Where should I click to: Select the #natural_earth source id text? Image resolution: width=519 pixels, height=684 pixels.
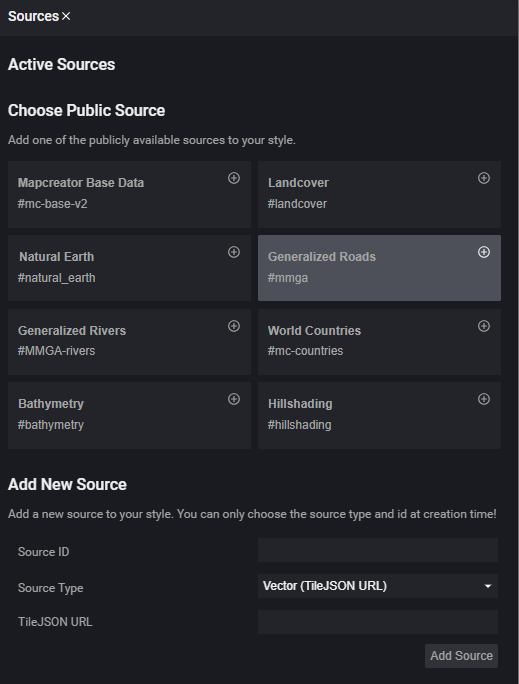56,278
